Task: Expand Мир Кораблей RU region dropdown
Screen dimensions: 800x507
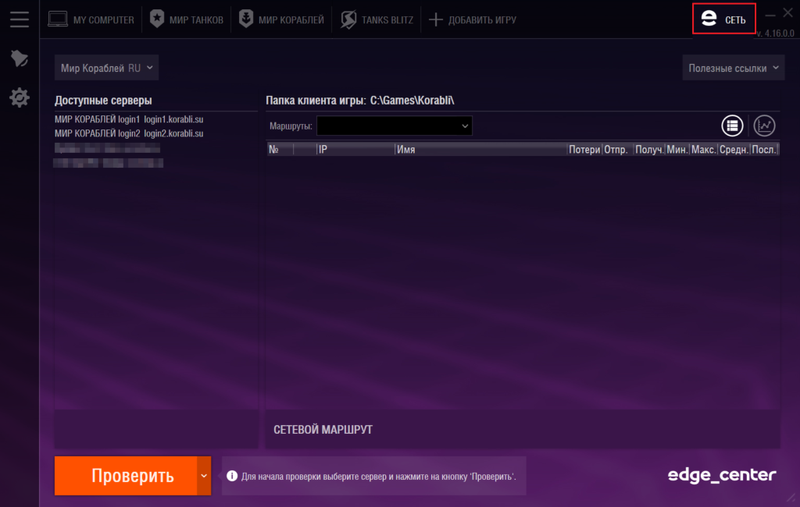Action: (107, 68)
